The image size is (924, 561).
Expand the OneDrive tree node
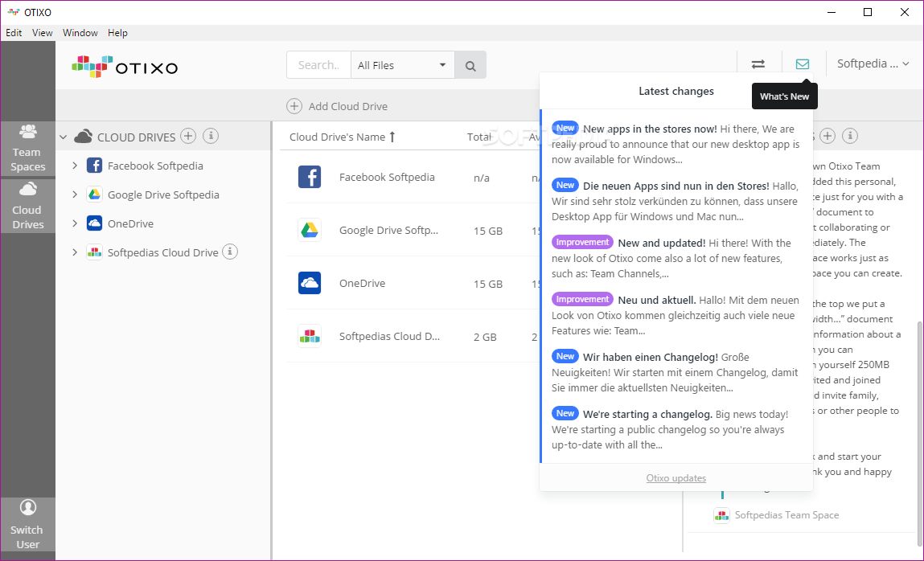[x=74, y=223]
